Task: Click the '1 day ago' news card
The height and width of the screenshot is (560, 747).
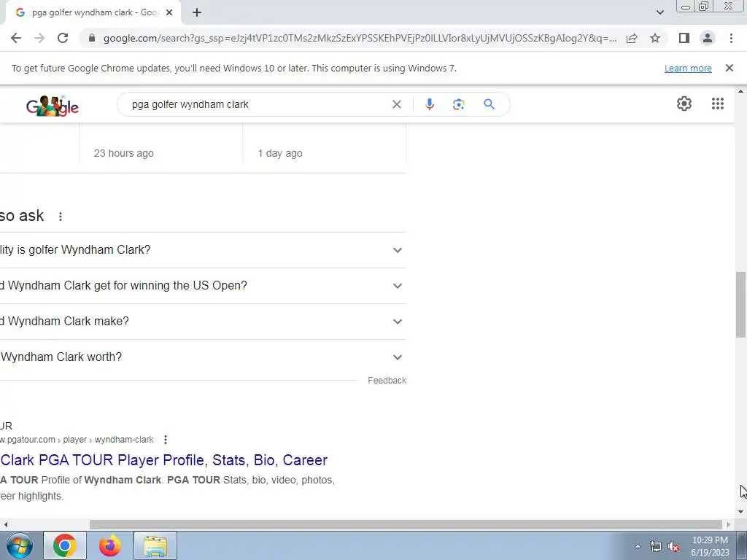Action: [x=325, y=143]
